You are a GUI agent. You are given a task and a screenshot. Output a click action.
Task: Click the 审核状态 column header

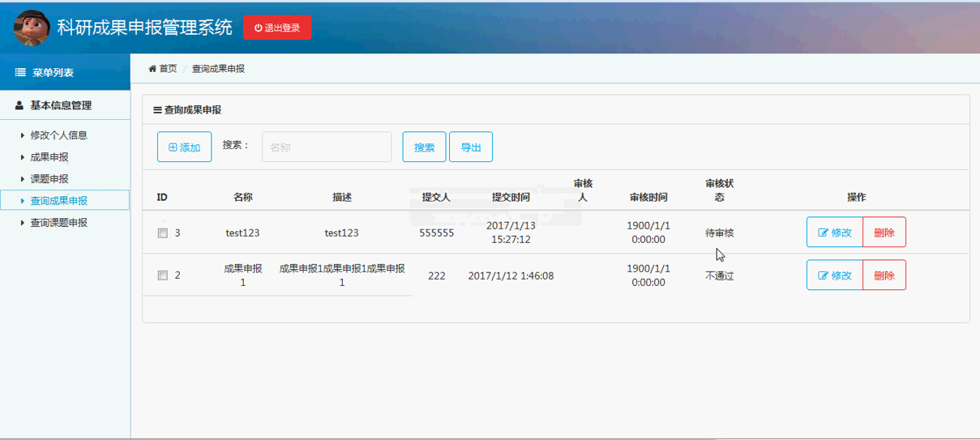719,190
